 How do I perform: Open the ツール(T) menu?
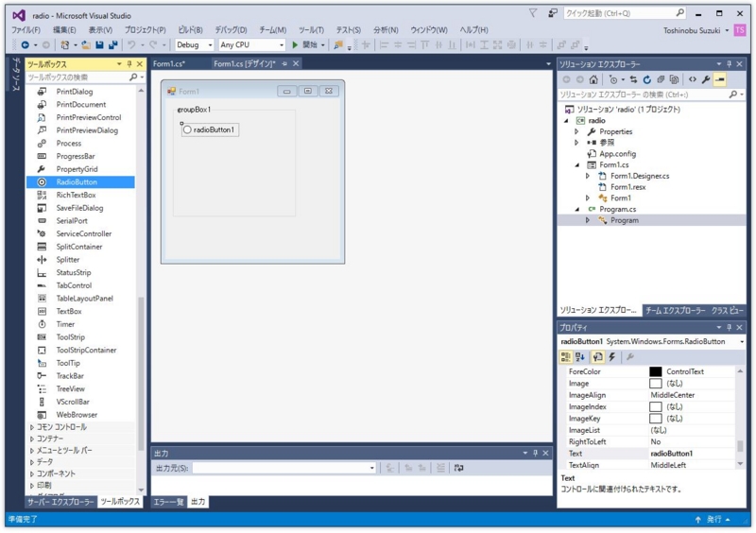(x=311, y=30)
